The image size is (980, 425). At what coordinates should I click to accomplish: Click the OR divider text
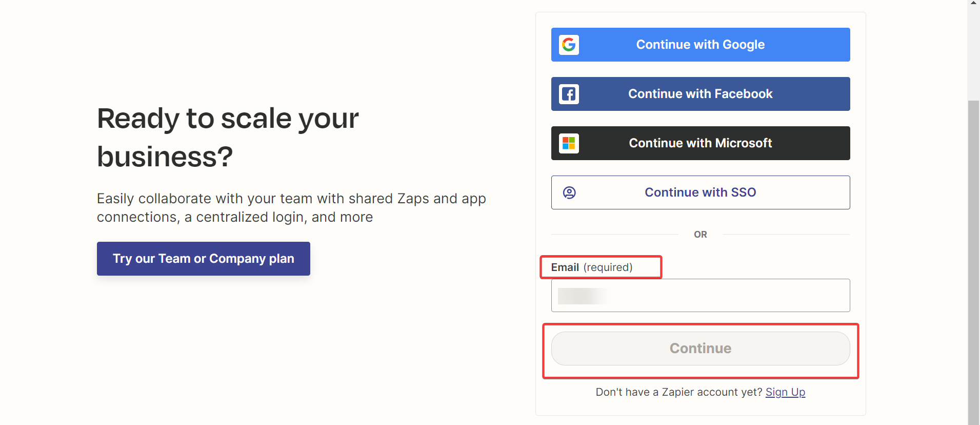click(x=700, y=235)
